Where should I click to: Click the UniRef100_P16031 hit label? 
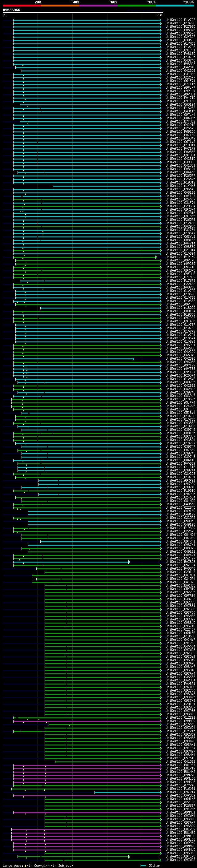pyautogui.click(x=180, y=789)
